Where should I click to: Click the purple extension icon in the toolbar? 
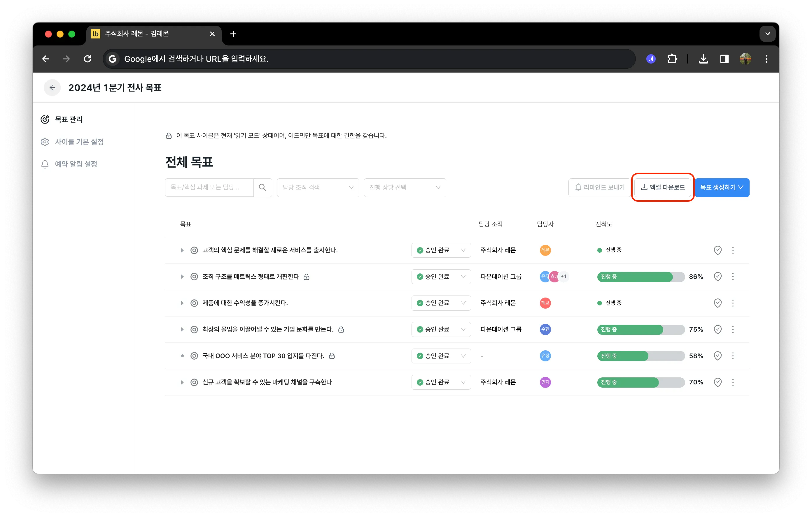click(651, 59)
